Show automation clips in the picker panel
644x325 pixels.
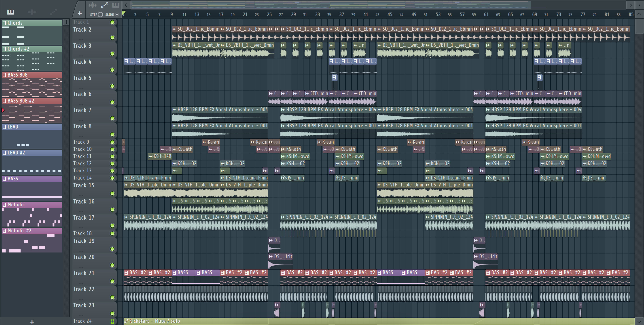click(53, 12)
